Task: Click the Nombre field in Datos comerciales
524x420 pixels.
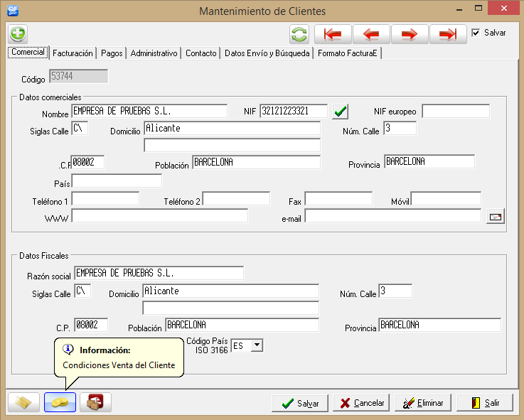Action: click(x=149, y=111)
